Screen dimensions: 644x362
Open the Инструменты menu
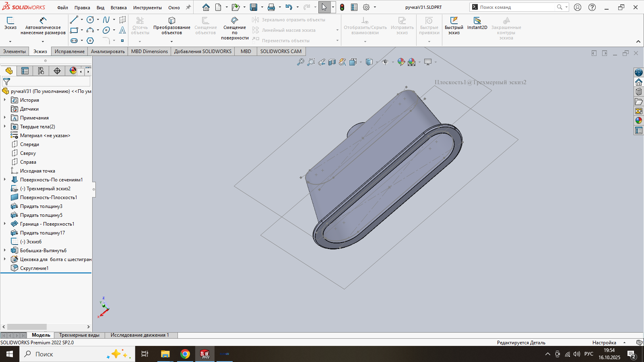pyautogui.click(x=147, y=8)
